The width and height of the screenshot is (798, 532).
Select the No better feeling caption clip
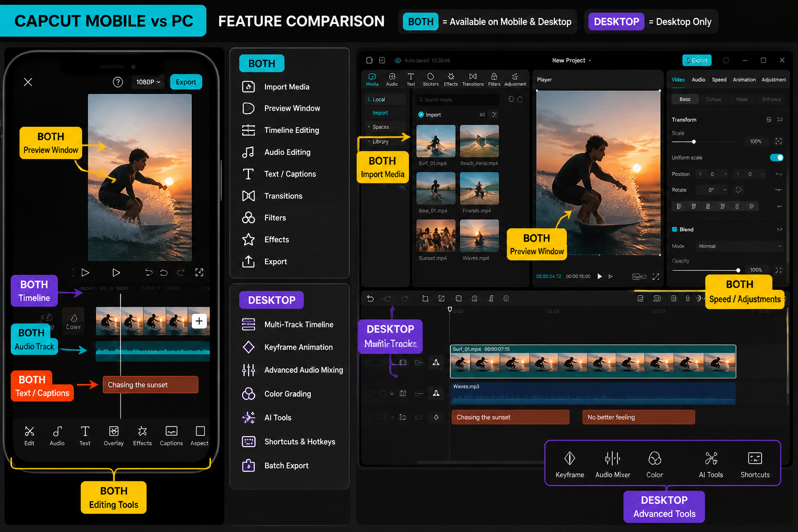coord(639,417)
